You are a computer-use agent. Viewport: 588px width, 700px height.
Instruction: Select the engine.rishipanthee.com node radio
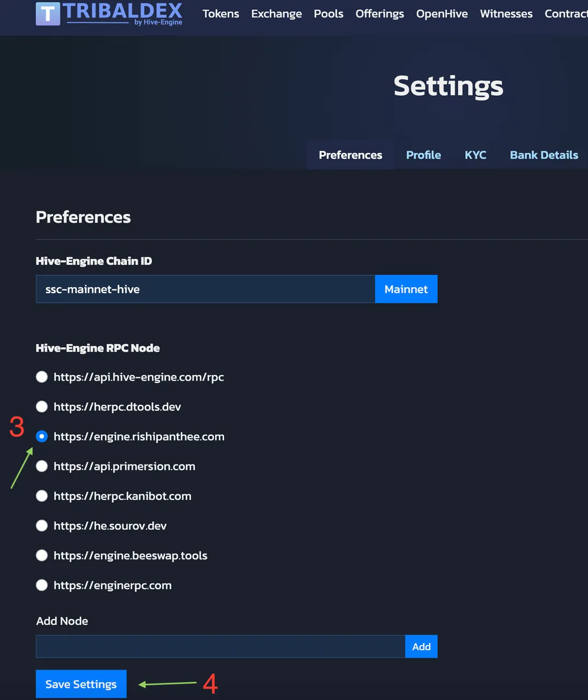click(42, 436)
